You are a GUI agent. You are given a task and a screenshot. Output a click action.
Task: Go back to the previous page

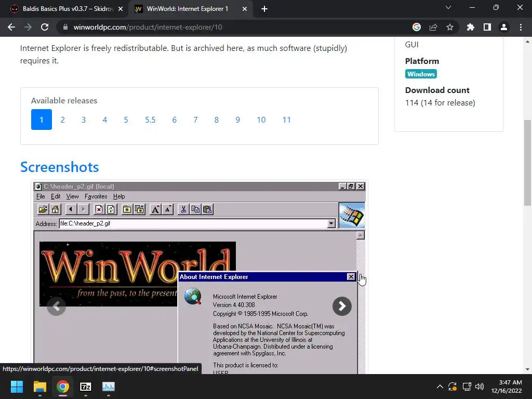[11, 27]
